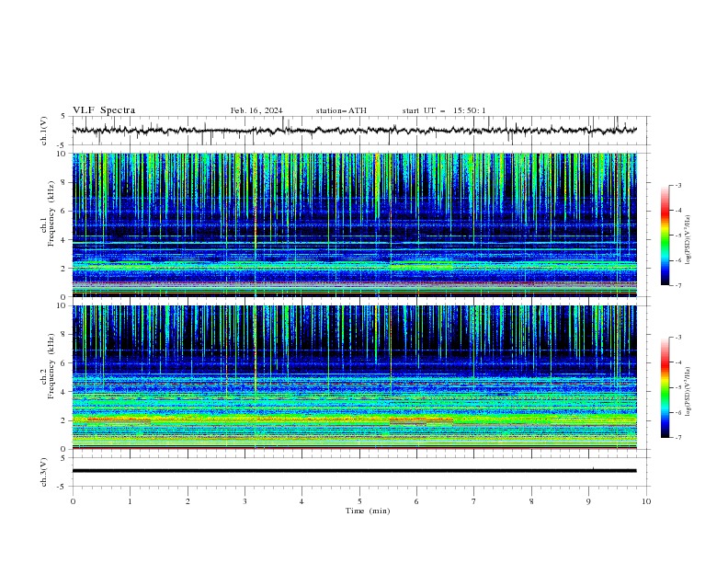Click the ch.1 "Frequency (kHz)" axis label

click(x=51, y=213)
